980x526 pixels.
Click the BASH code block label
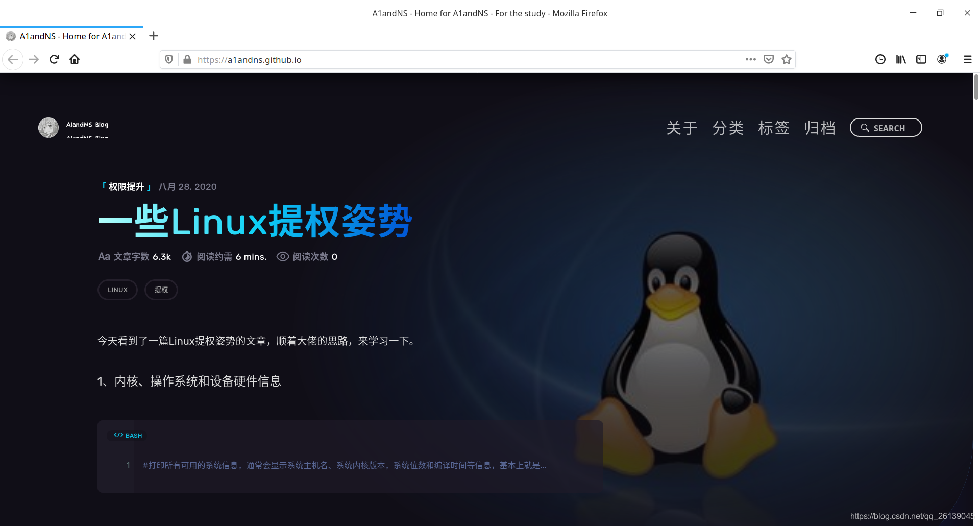coord(128,435)
